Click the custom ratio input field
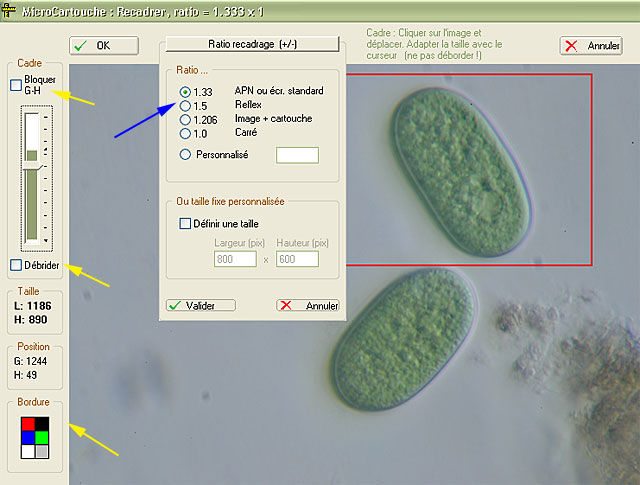Screen dimensions: 640x485 point(297,155)
